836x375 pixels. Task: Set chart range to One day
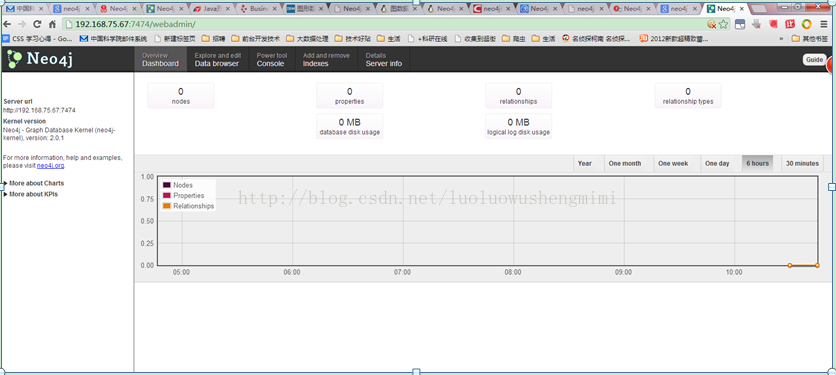coord(717,164)
